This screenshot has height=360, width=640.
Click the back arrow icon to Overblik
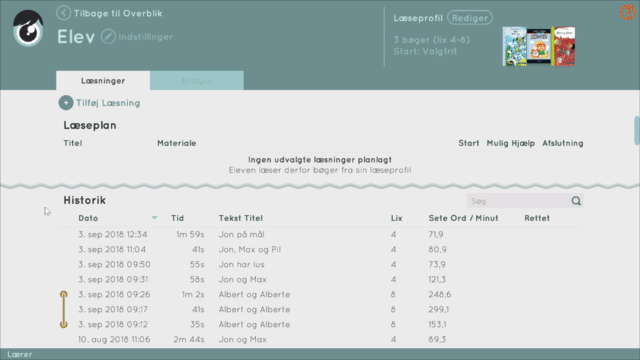(63, 13)
